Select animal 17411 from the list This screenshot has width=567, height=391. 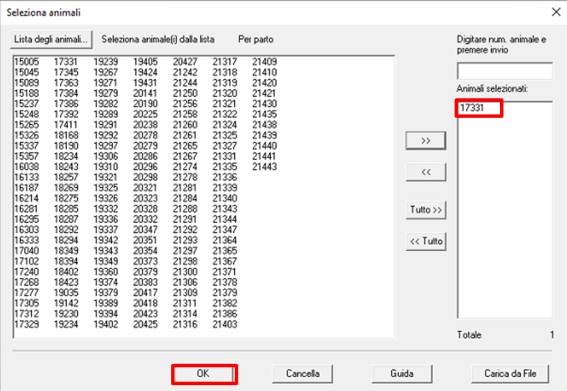point(66,125)
